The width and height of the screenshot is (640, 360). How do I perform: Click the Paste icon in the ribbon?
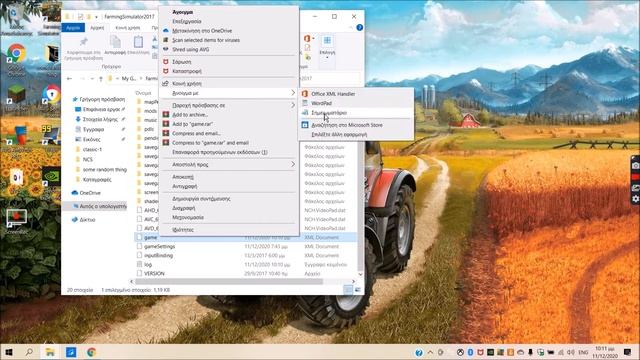pos(138,42)
